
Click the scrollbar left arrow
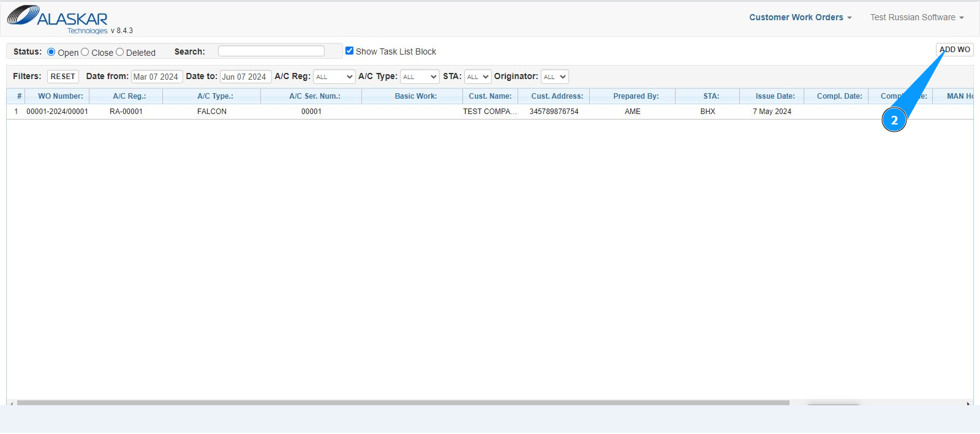[x=12, y=403]
